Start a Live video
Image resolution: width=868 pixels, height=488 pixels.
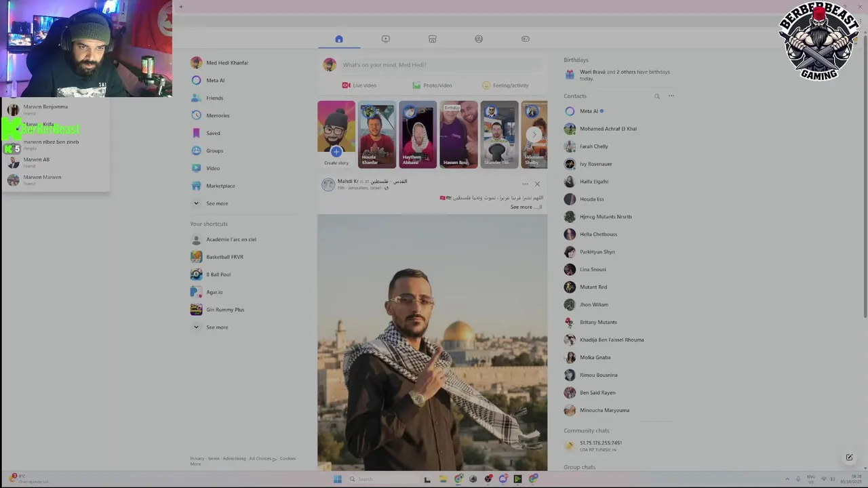[x=359, y=85]
